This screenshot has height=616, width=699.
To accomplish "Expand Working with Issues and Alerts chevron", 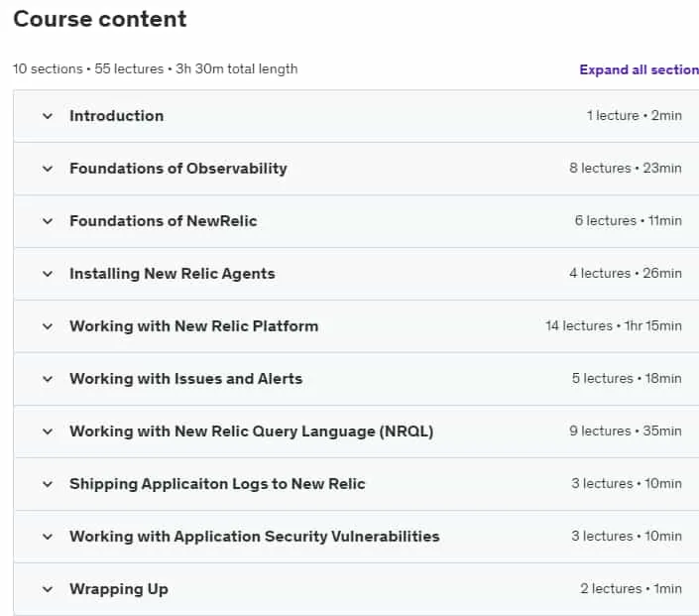I will point(48,380).
